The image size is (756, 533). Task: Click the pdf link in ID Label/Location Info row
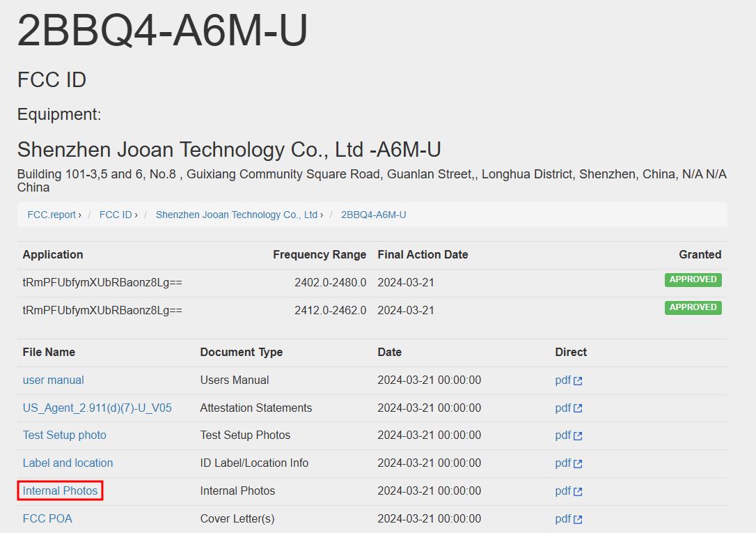pos(569,463)
